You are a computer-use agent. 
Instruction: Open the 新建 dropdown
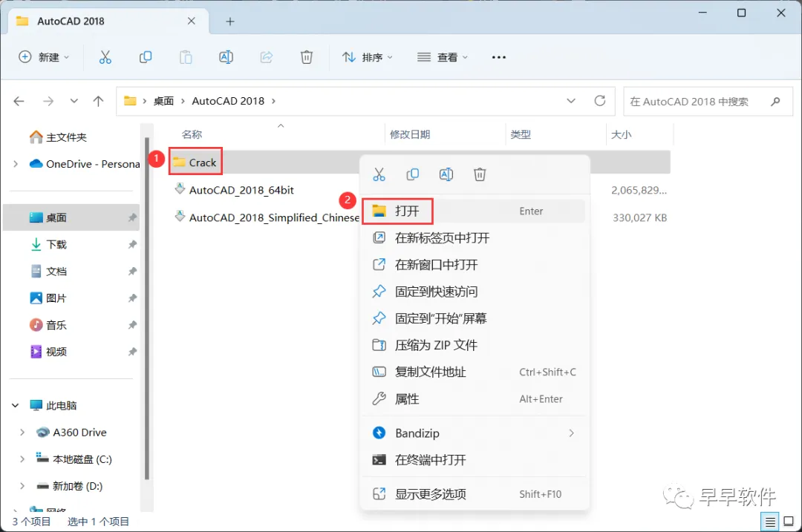(x=44, y=57)
